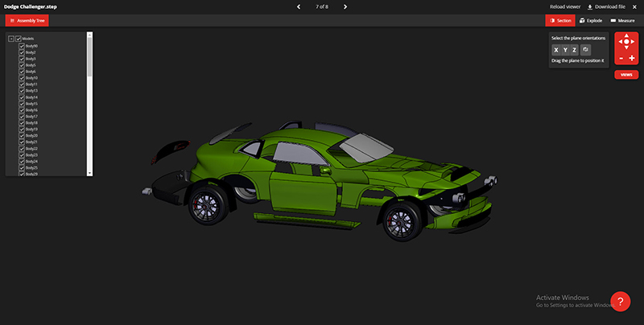Rotate view up with navigation arrow
The image size is (644, 325).
pos(626,36)
